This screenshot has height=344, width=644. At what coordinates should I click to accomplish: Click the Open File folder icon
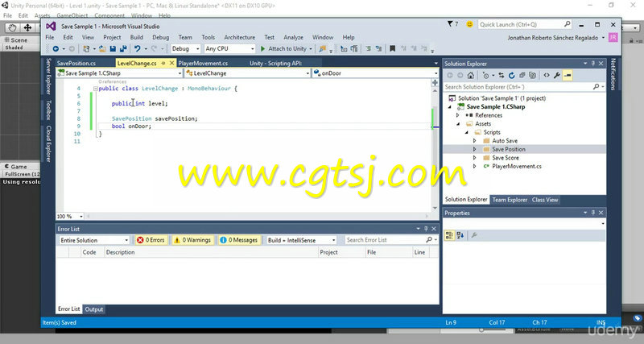tap(102, 48)
